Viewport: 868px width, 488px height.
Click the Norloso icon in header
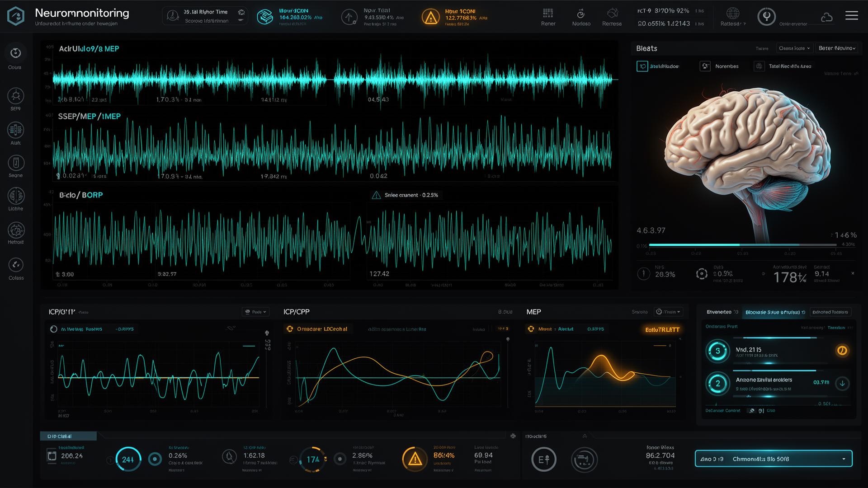[x=581, y=13]
